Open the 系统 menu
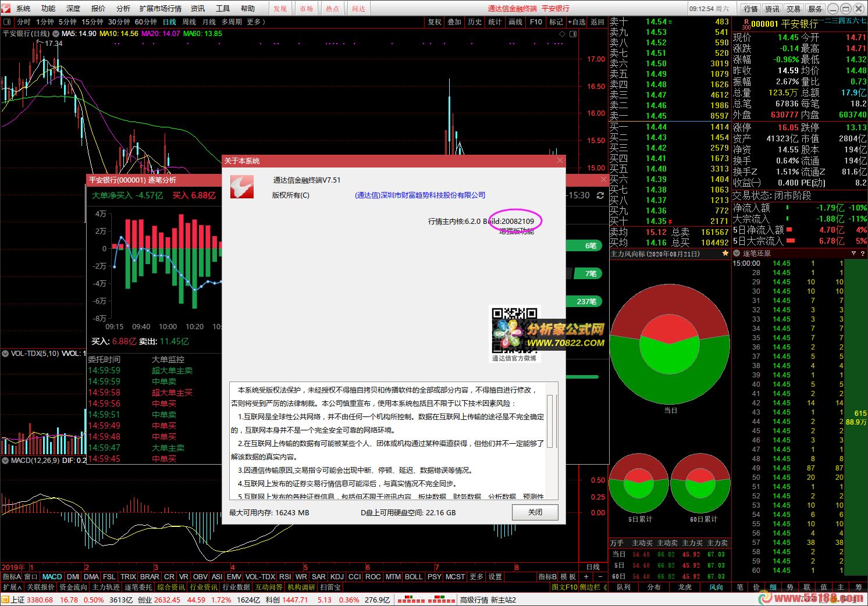The width and height of the screenshot is (868, 606). coord(23,9)
